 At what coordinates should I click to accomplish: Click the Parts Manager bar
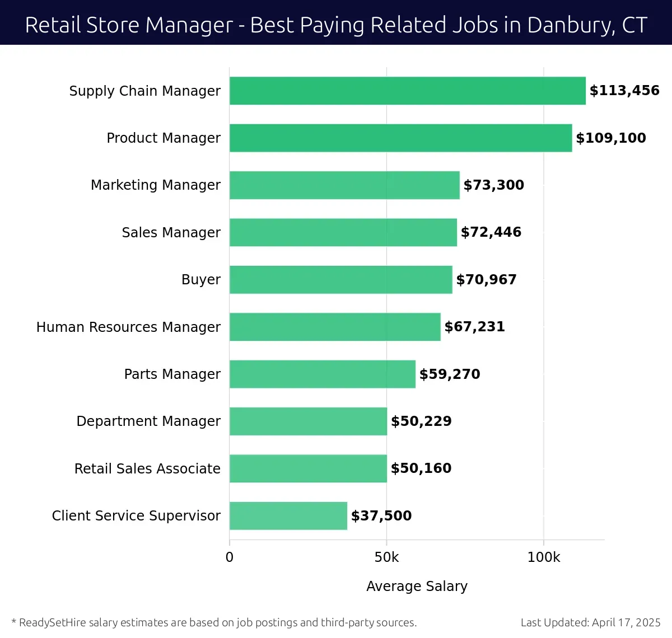pos(323,374)
